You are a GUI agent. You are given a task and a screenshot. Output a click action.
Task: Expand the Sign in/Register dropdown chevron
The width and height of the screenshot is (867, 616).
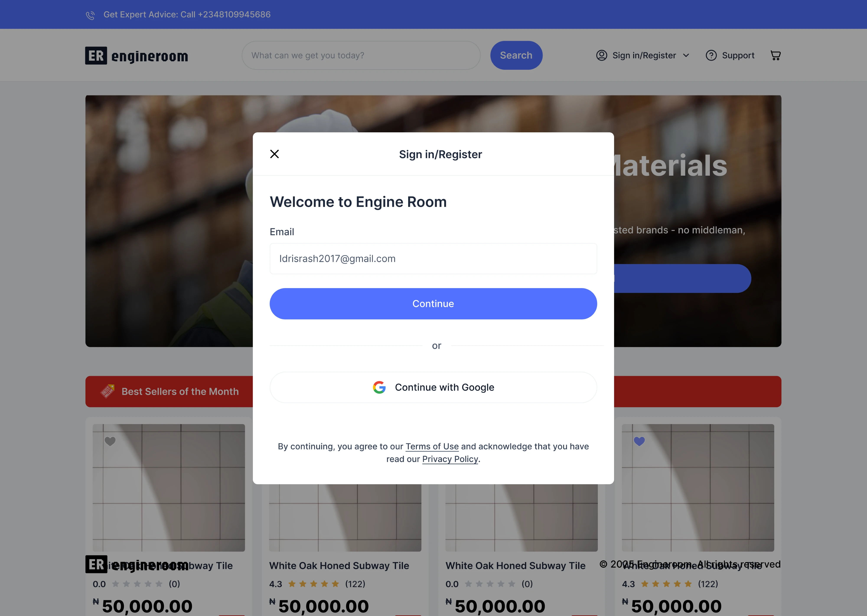pos(686,55)
